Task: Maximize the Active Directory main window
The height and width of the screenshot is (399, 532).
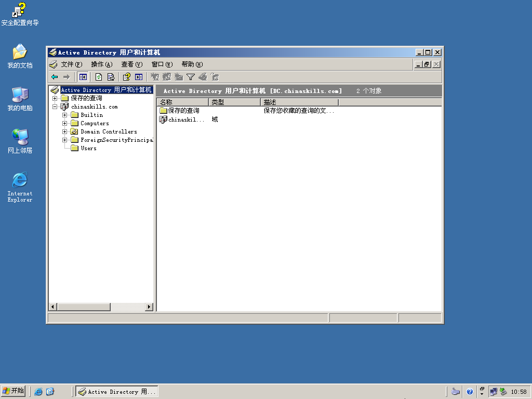Action: 428,52
